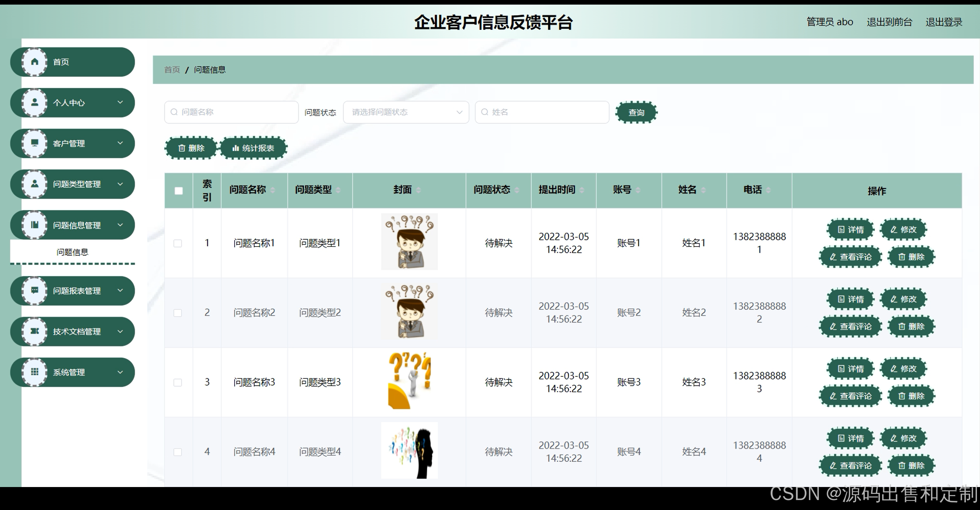Image resolution: width=980 pixels, height=510 pixels.
Task: Click the 客户管理 monitor icon
Action: (34, 143)
